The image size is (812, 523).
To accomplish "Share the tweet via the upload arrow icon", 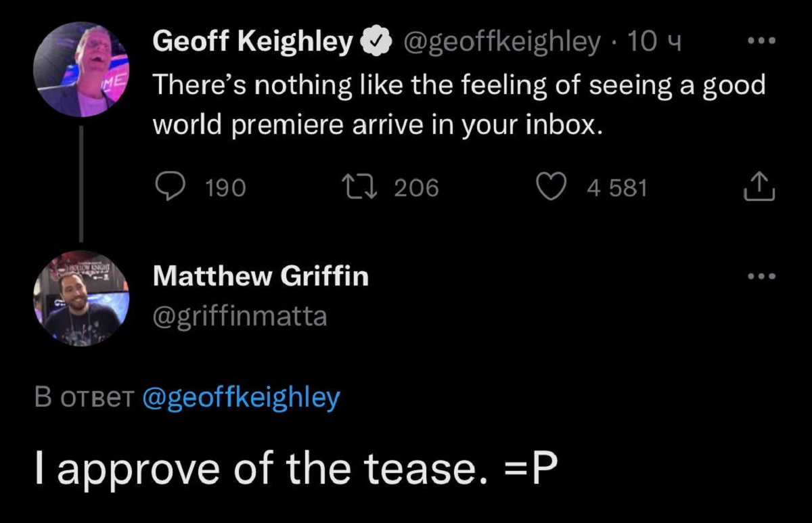I will click(x=759, y=187).
